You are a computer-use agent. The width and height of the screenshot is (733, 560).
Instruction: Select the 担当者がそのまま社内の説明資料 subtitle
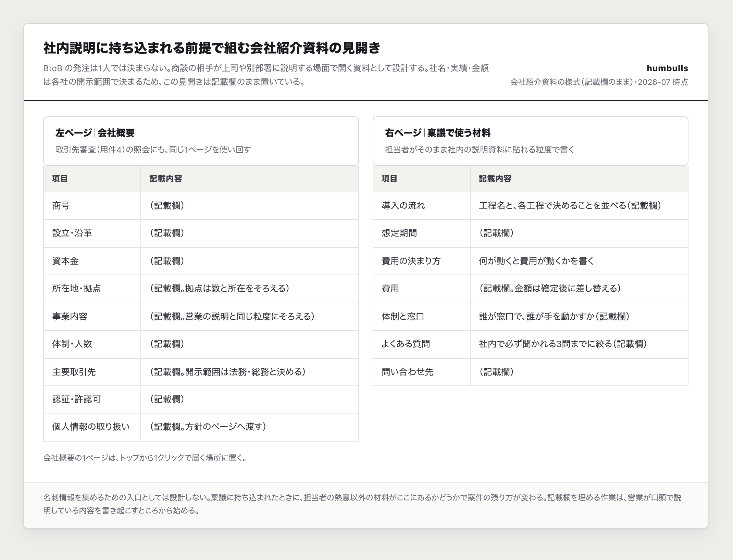tap(480, 150)
